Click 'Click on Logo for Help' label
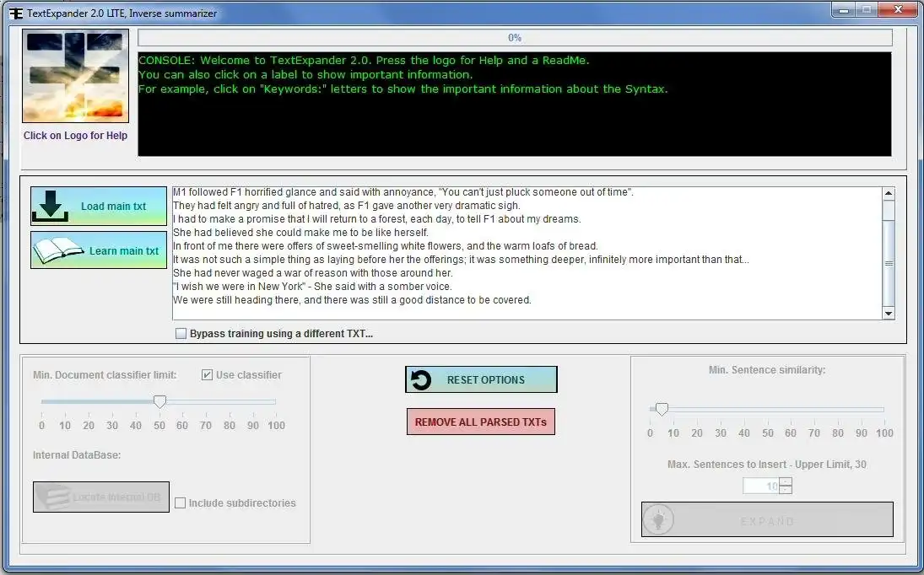 (75, 136)
